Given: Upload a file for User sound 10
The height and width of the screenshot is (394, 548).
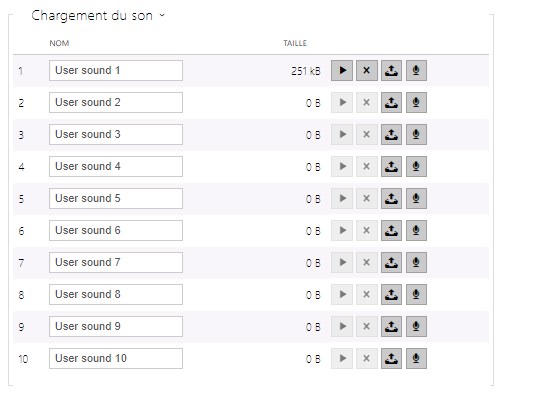Looking at the screenshot, I should 391,359.
